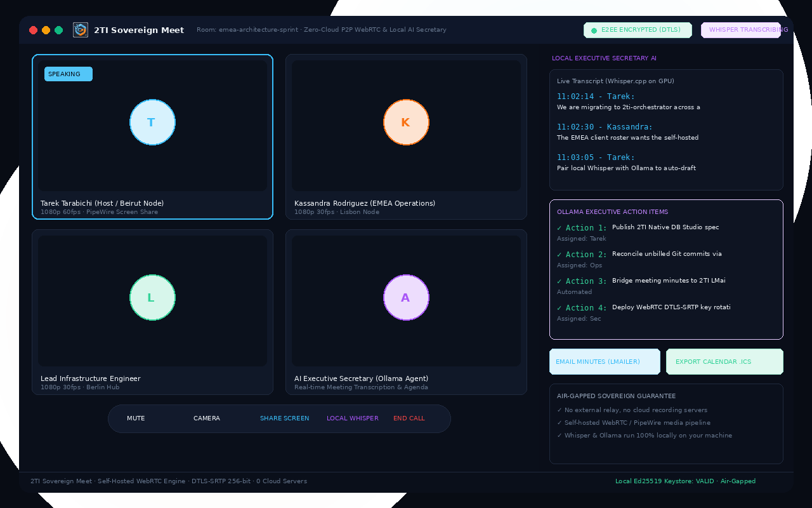Click the "1080p 60fps · PipeWire Screen Share" caption

point(99,212)
